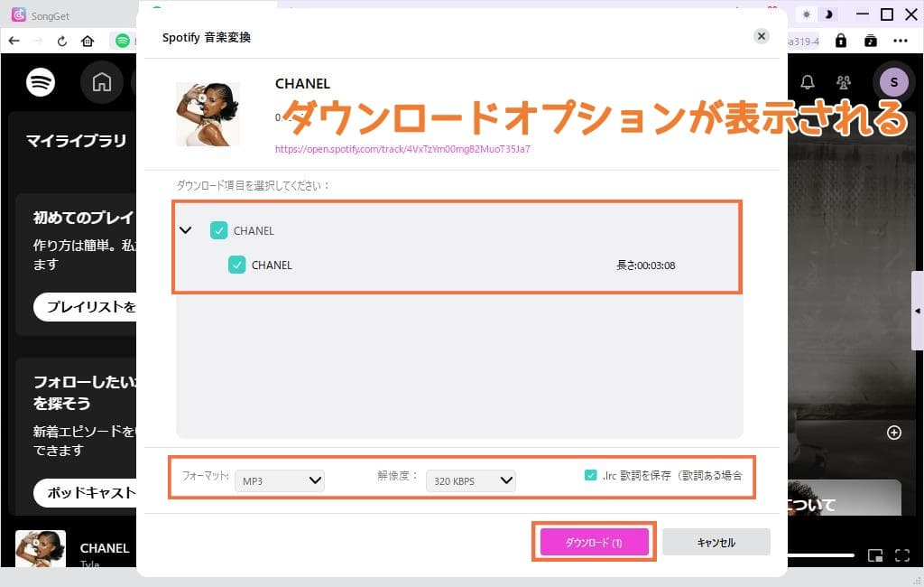This screenshot has width=924, height=587.
Task: Open the friend activity icon
Action: point(843,82)
